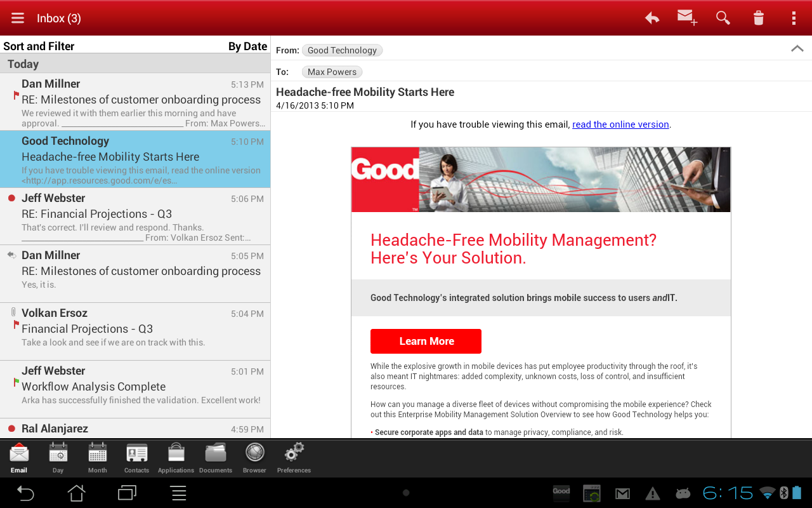Switch to the Email tab
Viewport: 812px width, 508px height.
point(19,458)
